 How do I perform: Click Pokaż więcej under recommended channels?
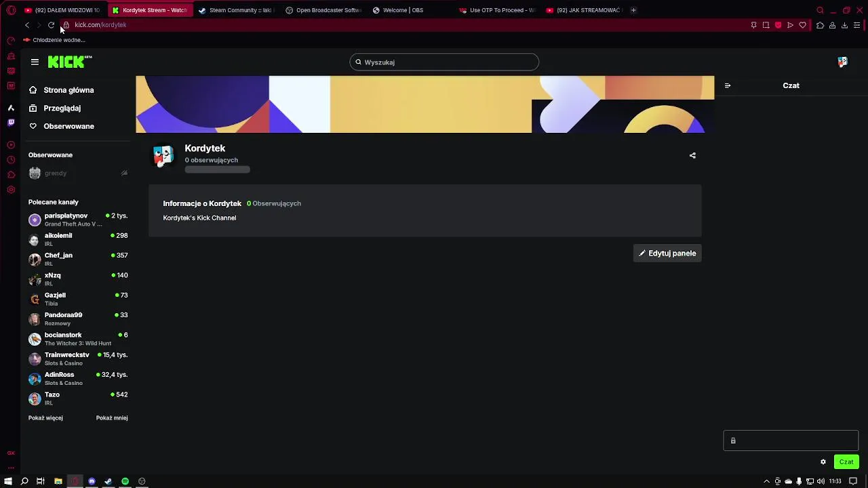click(x=45, y=418)
